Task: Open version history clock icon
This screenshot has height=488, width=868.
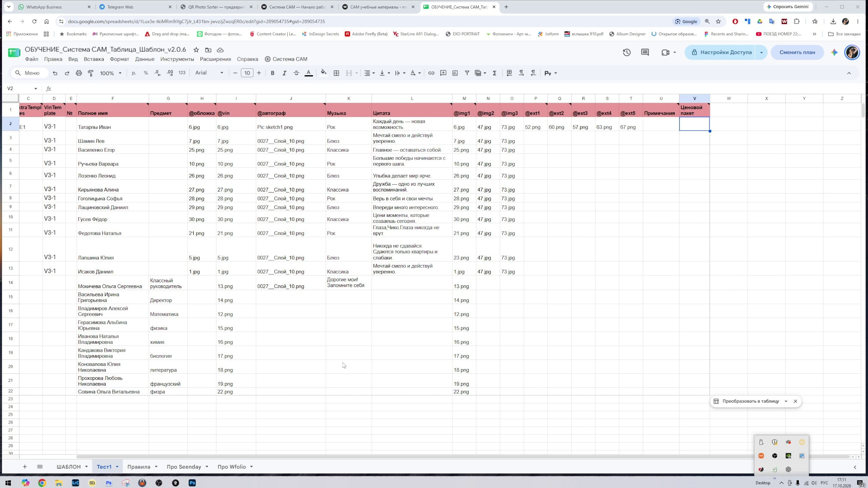Action: pyautogui.click(x=627, y=52)
